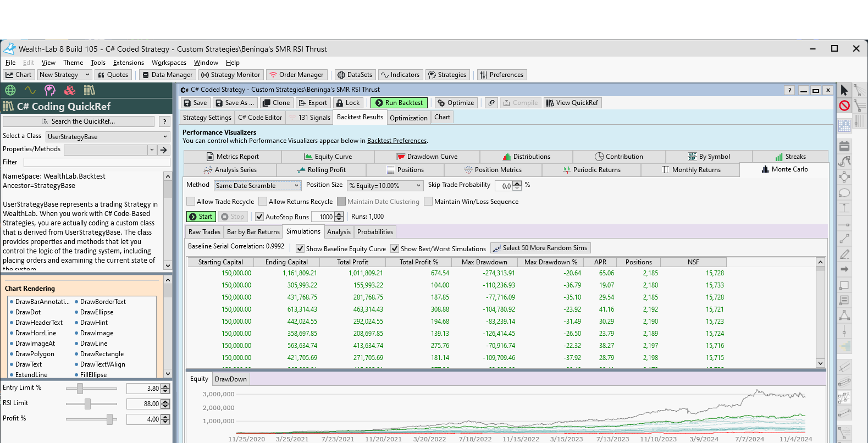Viewport: 868px width, 443px height.
Task: Open Preferences from the toolbar
Action: pyautogui.click(x=502, y=75)
